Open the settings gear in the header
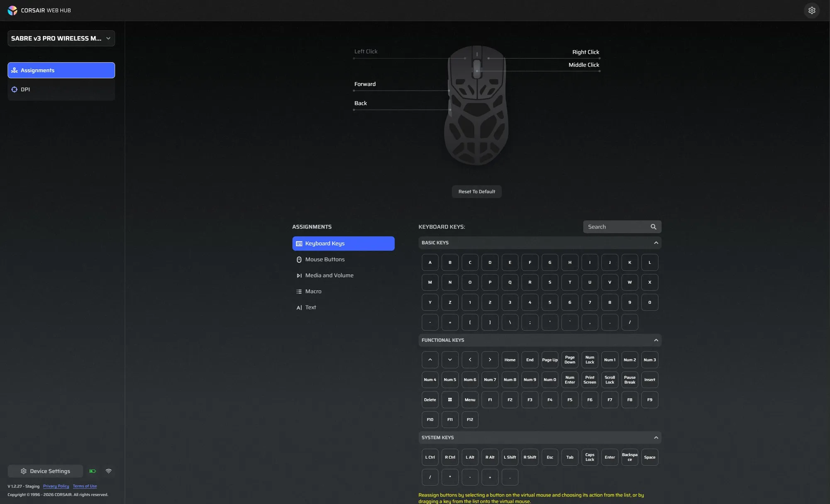830x504 pixels. point(812,10)
